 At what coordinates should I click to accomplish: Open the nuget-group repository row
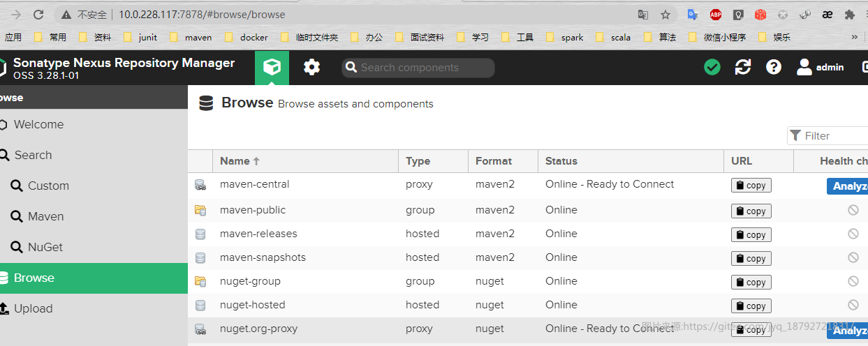pos(528,281)
